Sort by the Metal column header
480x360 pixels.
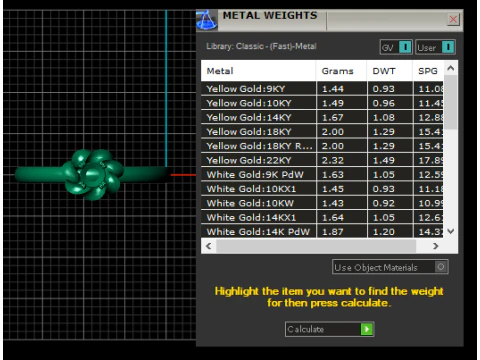click(x=258, y=71)
